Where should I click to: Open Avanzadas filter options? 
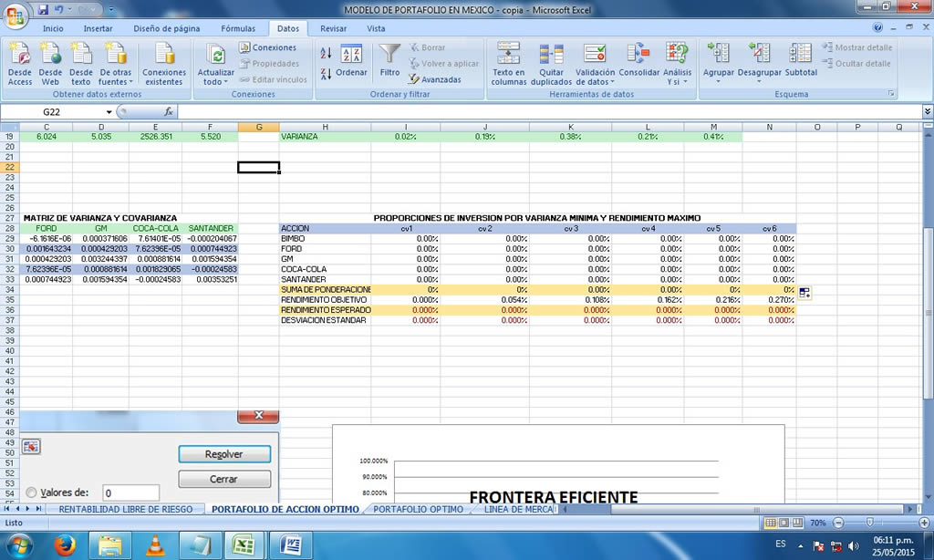click(435, 79)
